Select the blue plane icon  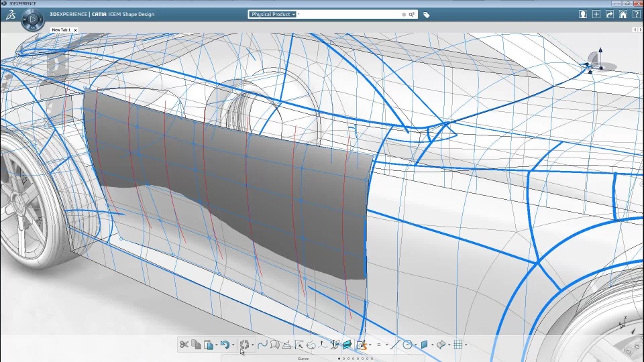tap(424, 345)
